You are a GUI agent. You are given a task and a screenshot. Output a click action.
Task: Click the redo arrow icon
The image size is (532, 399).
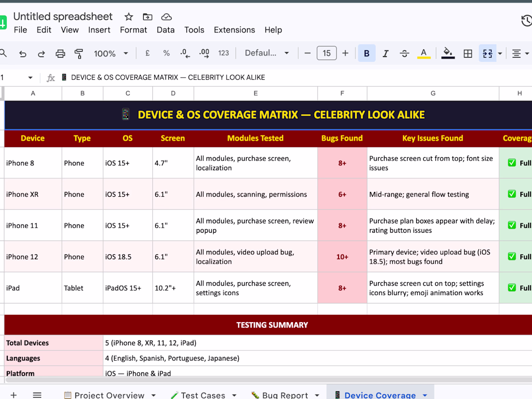pos(41,54)
